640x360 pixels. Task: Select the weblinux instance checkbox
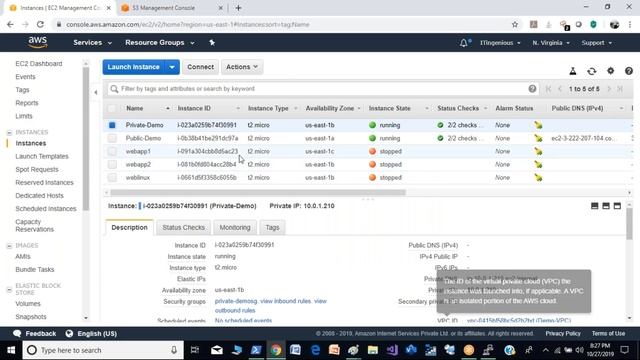point(112,178)
